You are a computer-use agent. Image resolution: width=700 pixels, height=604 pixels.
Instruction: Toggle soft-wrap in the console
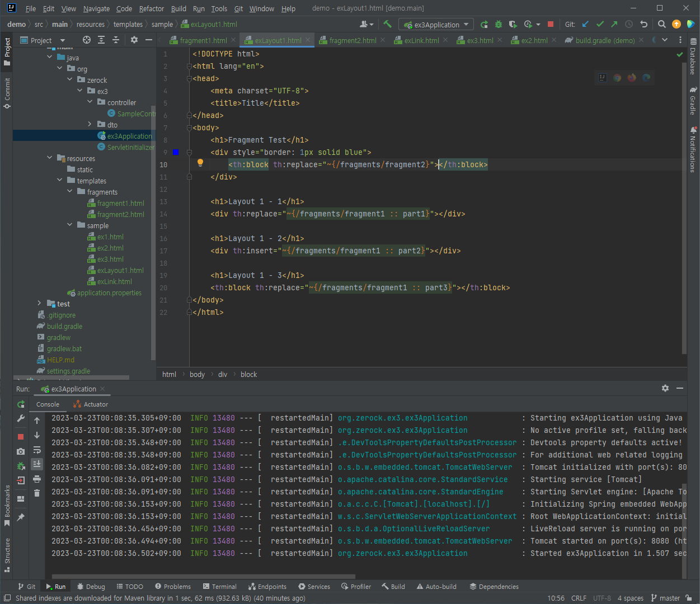tap(37, 450)
